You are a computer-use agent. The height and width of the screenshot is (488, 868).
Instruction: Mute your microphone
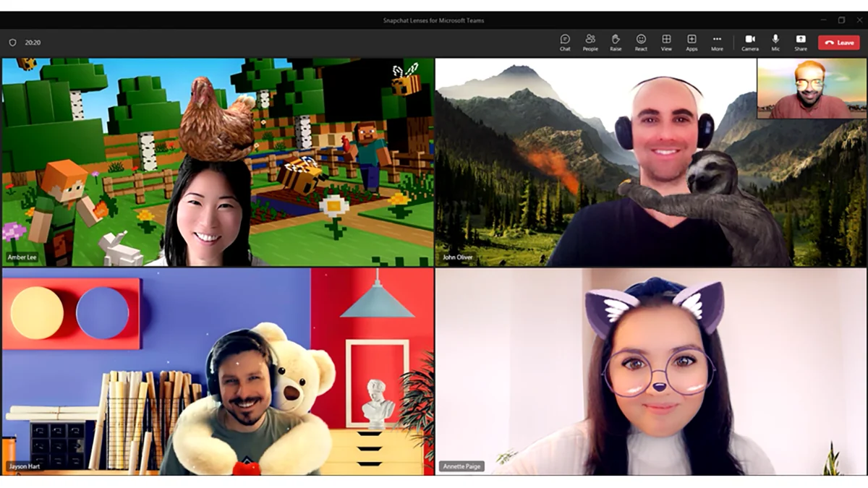[x=775, y=42]
